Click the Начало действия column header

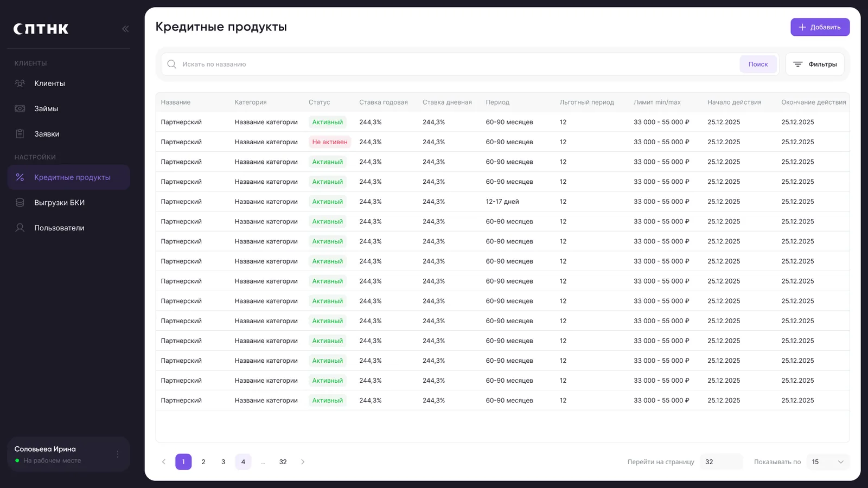click(x=735, y=102)
